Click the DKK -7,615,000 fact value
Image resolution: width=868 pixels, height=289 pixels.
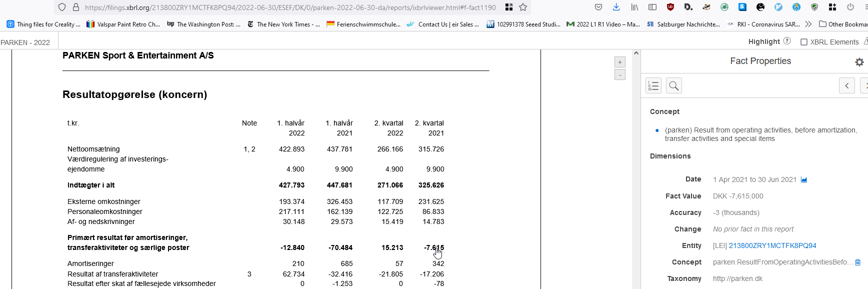(x=738, y=196)
